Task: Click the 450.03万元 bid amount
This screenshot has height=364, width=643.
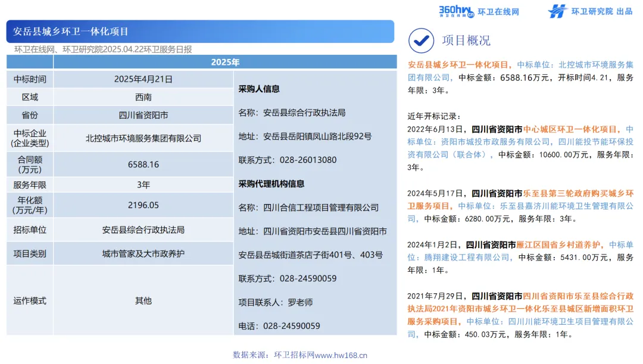Action: pyautogui.click(x=485, y=334)
